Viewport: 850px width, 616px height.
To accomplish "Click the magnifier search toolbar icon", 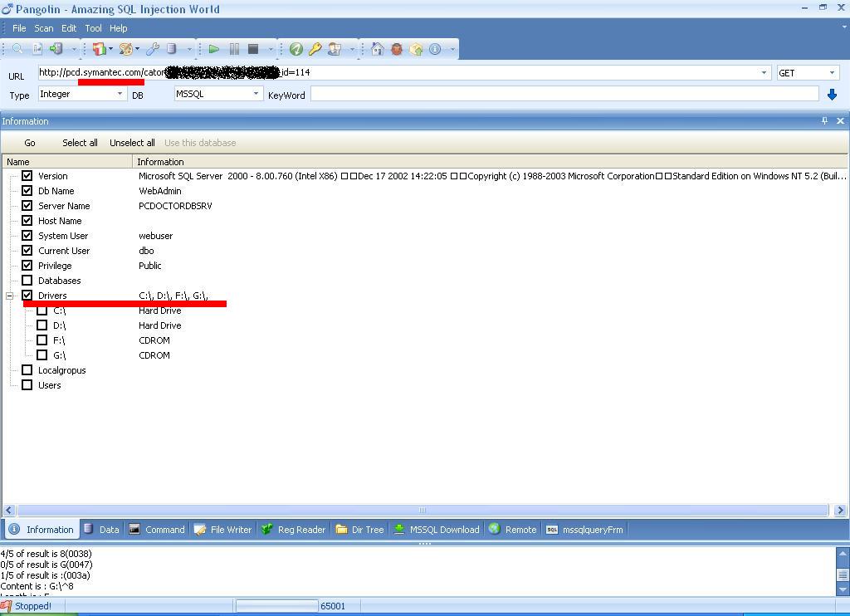I will (17, 49).
